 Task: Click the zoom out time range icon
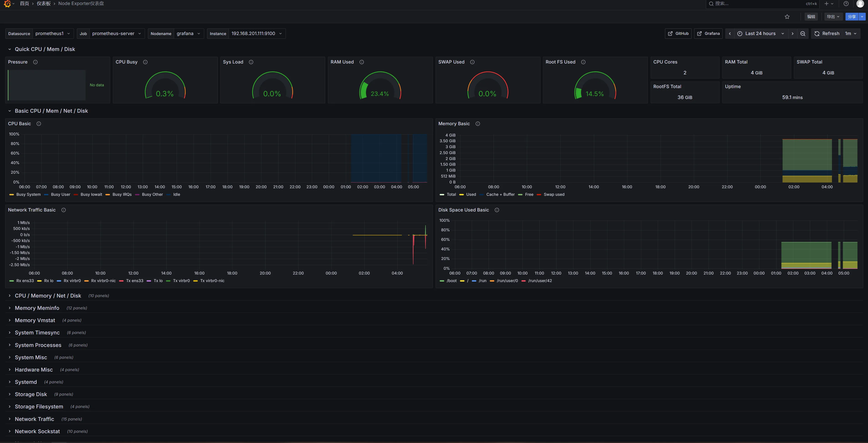tap(803, 34)
